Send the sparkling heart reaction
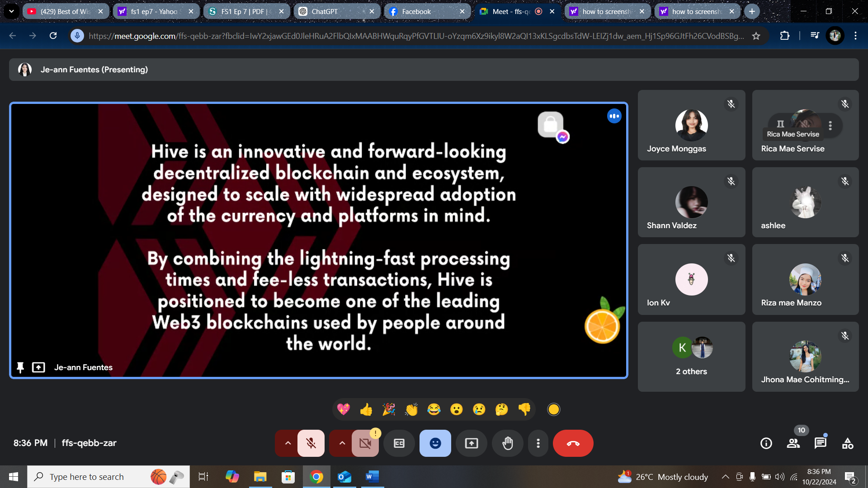This screenshot has width=868, height=488. 344,409
